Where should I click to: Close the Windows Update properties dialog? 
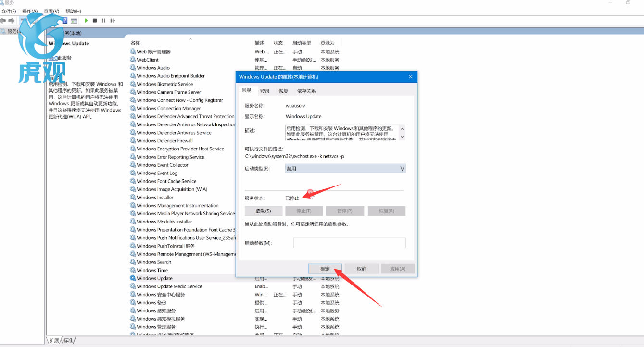coord(410,77)
